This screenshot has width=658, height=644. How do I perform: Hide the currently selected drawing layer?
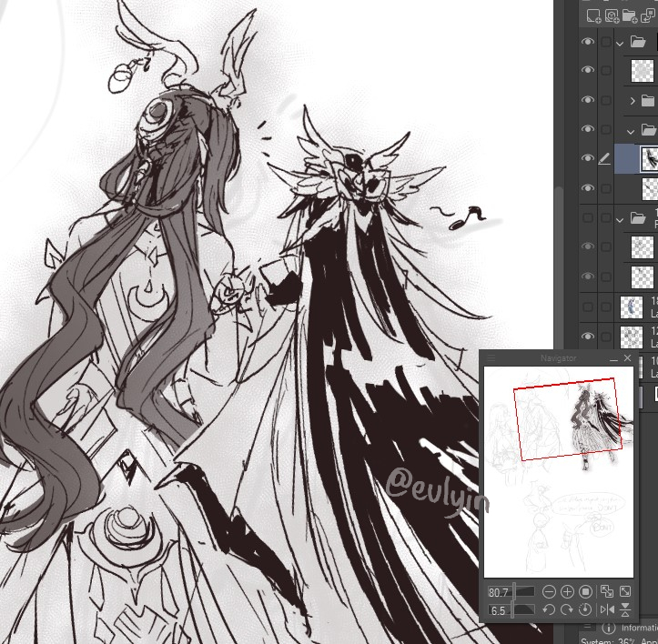tap(588, 159)
